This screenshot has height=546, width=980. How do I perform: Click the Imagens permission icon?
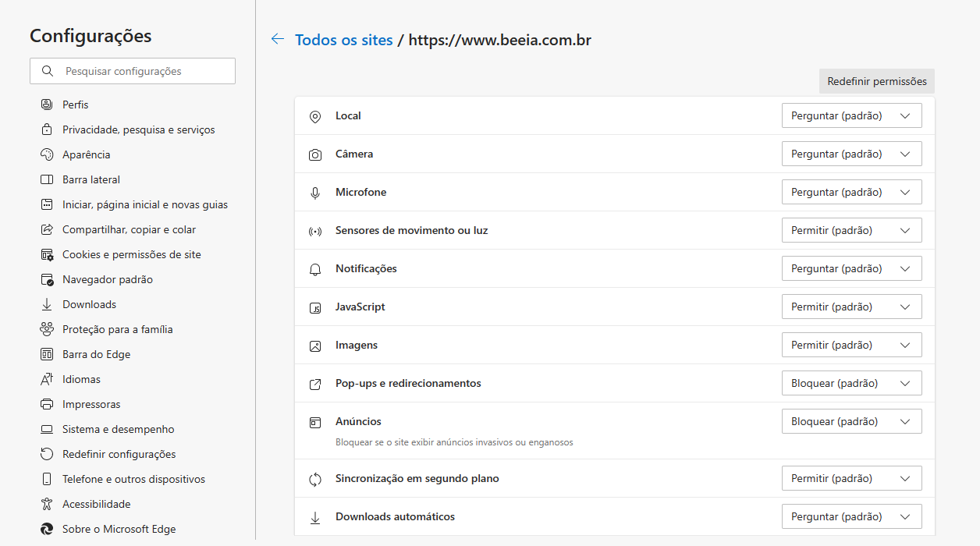point(315,346)
